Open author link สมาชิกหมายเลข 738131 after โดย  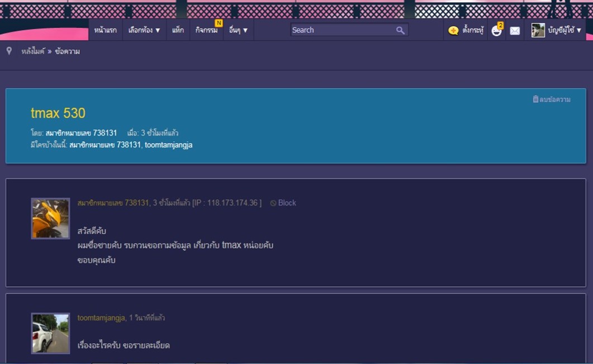(x=81, y=133)
